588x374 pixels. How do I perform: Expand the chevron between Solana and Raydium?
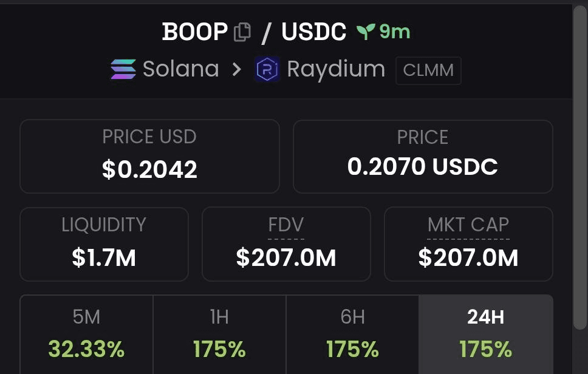pyautogui.click(x=236, y=69)
